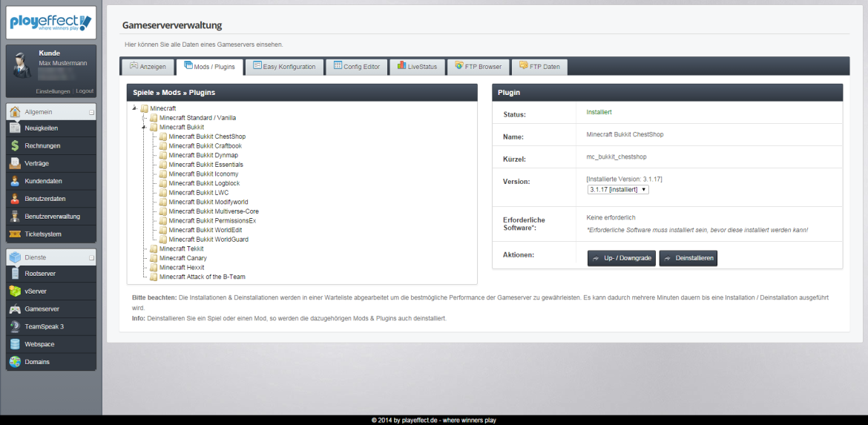Select Minecraft Bukkit Essentials in tree
Screen dimensions: 868x425
coord(206,165)
